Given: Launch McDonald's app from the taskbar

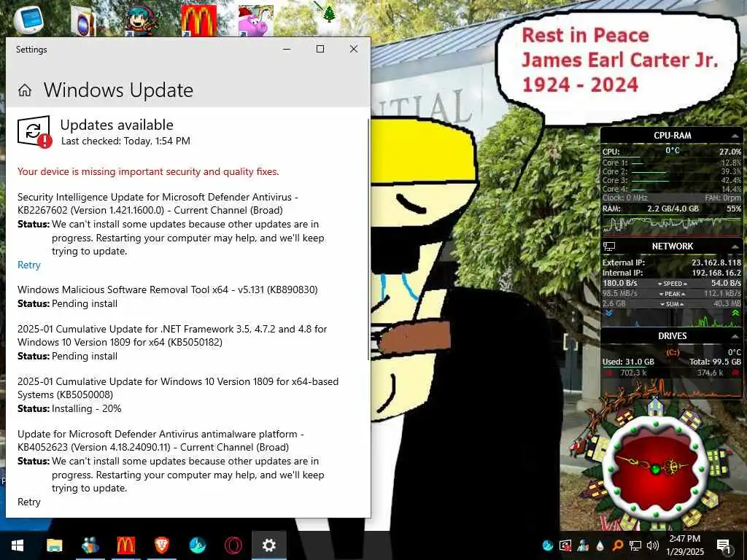Looking at the screenshot, I should pyautogui.click(x=125, y=545).
